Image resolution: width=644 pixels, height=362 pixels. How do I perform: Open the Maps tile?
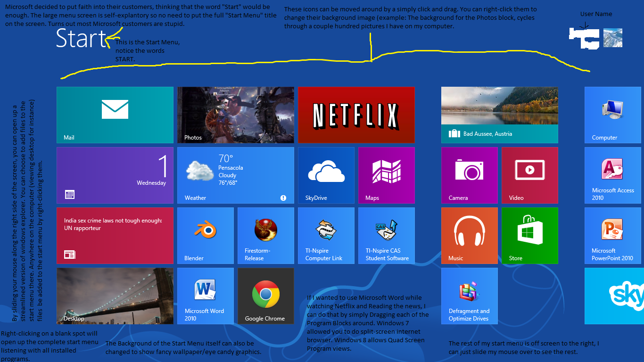click(x=387, y=175)
